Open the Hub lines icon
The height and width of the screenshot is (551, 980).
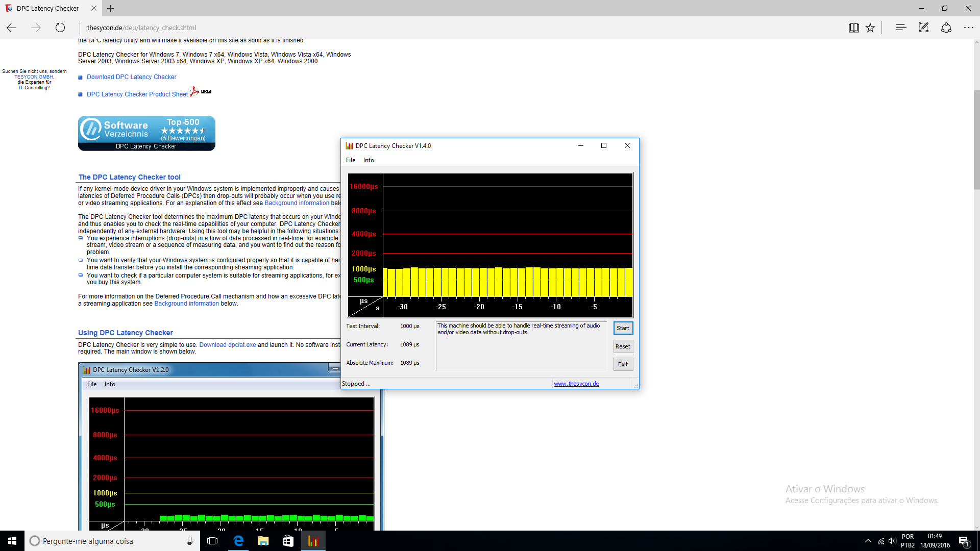tap(901, 28)
